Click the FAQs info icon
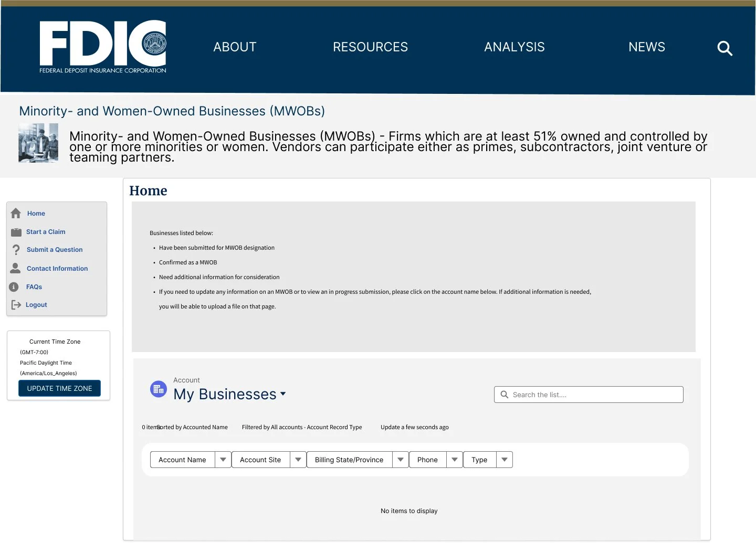 pos(14,287)
